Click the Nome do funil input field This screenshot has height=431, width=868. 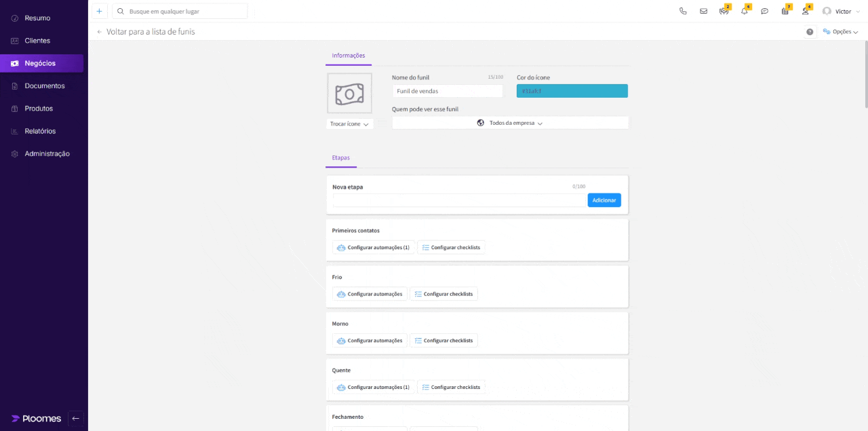pos(448,90)
